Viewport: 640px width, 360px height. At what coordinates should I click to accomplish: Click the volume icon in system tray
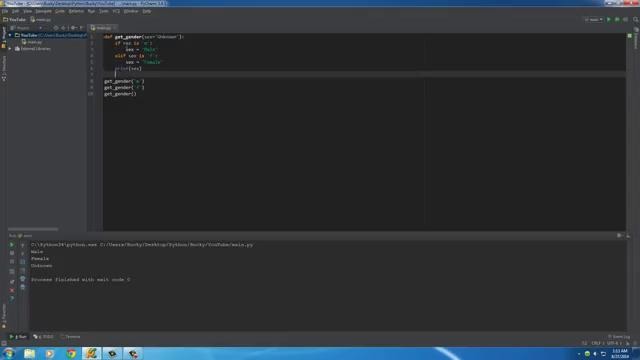(595, 354)
